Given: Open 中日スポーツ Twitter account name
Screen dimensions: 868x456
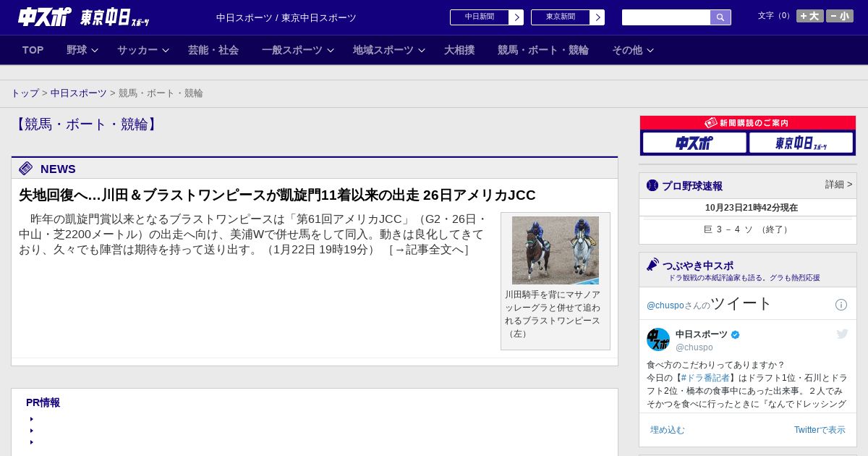Looking at the screenshot, I should click(702, 334).
